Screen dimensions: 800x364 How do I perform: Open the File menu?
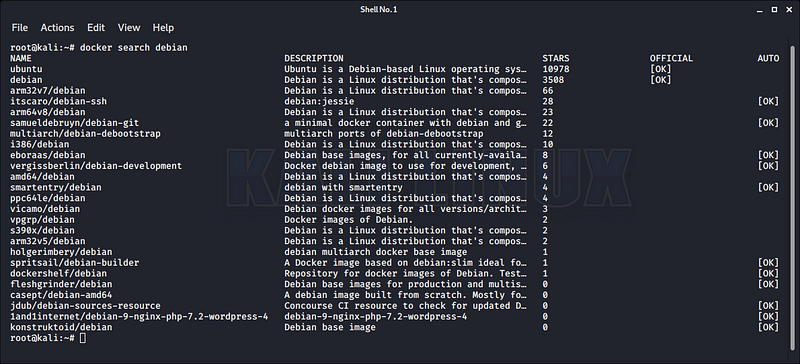point(19,28)
